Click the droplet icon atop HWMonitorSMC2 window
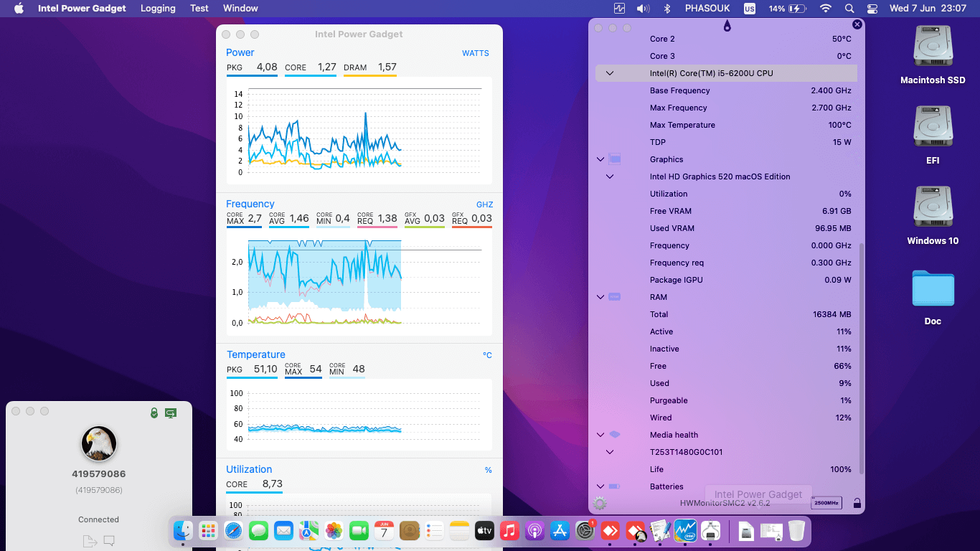 point(726,25)
